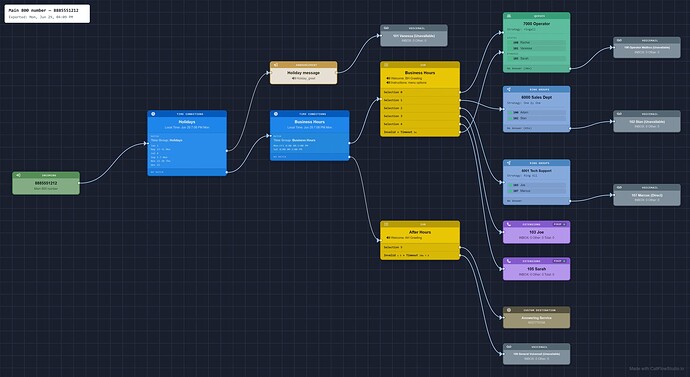Click the share icon on 6000 Sales Dept

(509, 89)
